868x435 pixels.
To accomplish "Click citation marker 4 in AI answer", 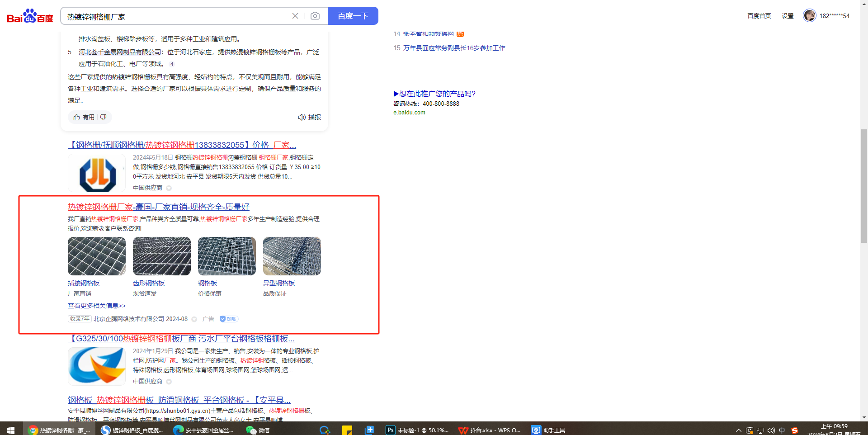I will click(x=172, y=64).
